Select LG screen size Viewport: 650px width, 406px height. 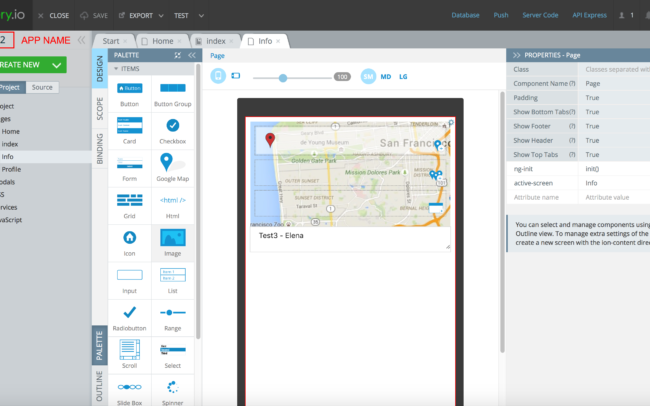pos(403,77)
